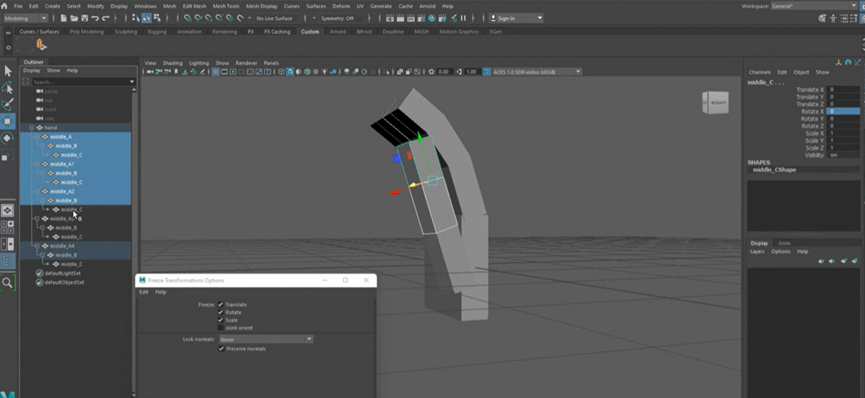Screen dimensions: 865x398
Task: Open the Deform menu
Action: click(341, 6)
